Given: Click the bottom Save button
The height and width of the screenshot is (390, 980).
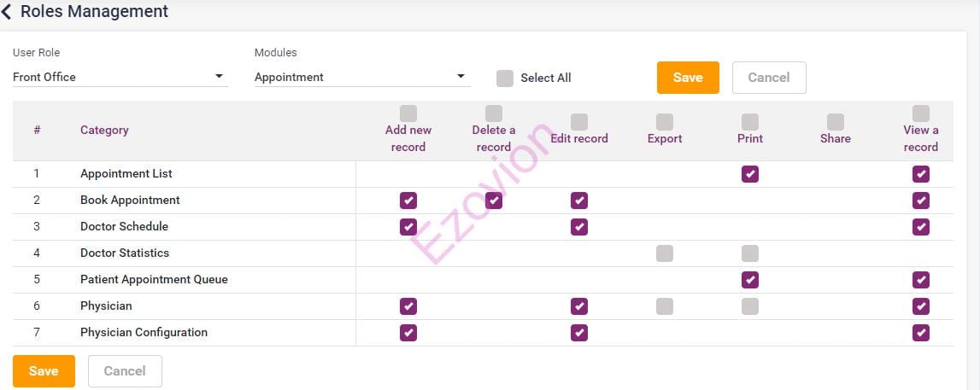Looking at the screenshot, I should 44,371.
